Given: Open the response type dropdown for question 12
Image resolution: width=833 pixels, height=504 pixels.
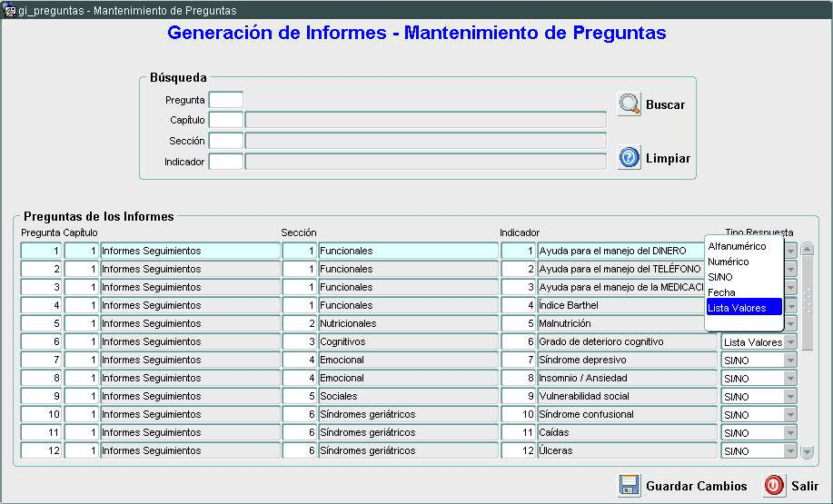Looking at the screenshot, I should pos(790,451).
